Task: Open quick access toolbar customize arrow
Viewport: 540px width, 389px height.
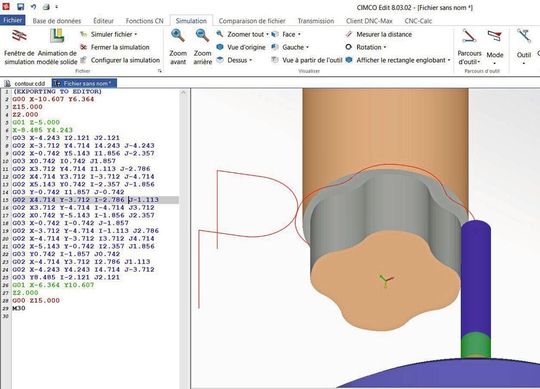Action: pyautogui.click(x=56, y=7)
